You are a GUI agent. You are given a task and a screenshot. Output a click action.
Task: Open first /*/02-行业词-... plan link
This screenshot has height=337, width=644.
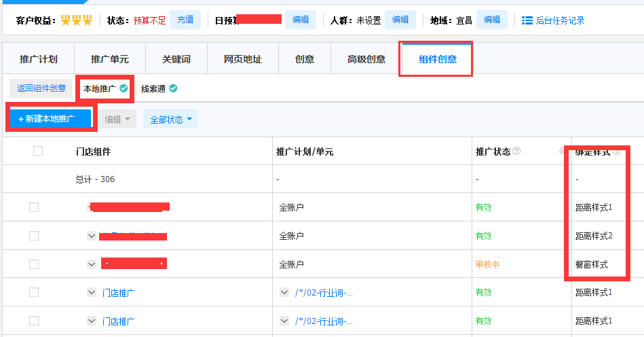pos(324,293)
